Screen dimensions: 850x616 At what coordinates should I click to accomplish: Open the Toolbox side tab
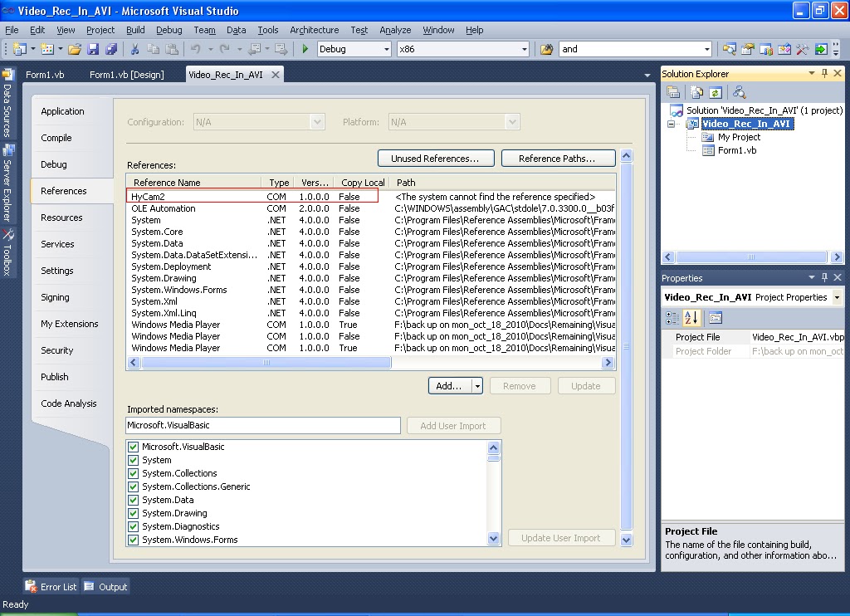[x=7, y=252]
